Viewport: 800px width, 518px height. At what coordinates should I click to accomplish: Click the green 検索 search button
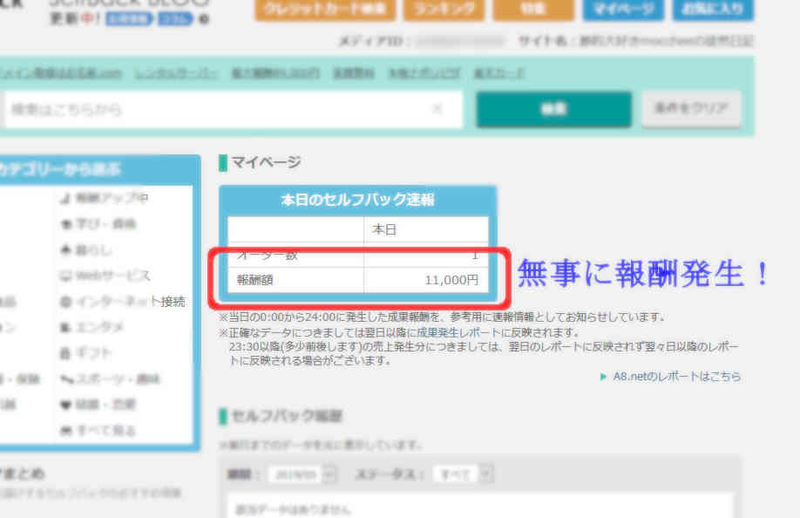point(554,109)
